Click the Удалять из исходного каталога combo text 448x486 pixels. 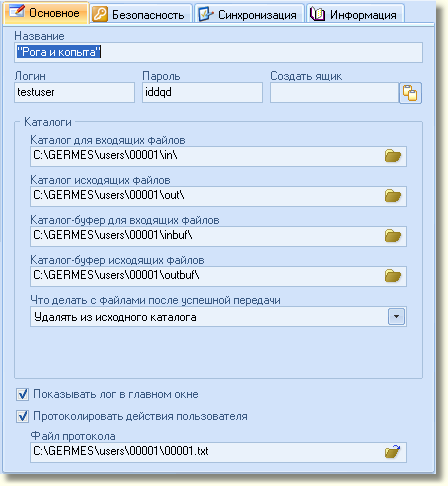115,317
